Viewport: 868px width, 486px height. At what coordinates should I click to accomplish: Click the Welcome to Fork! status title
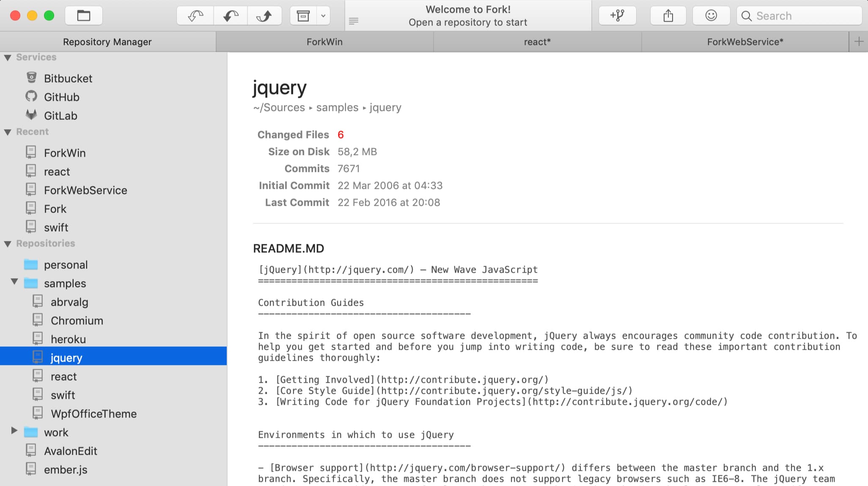pos(468,9)
